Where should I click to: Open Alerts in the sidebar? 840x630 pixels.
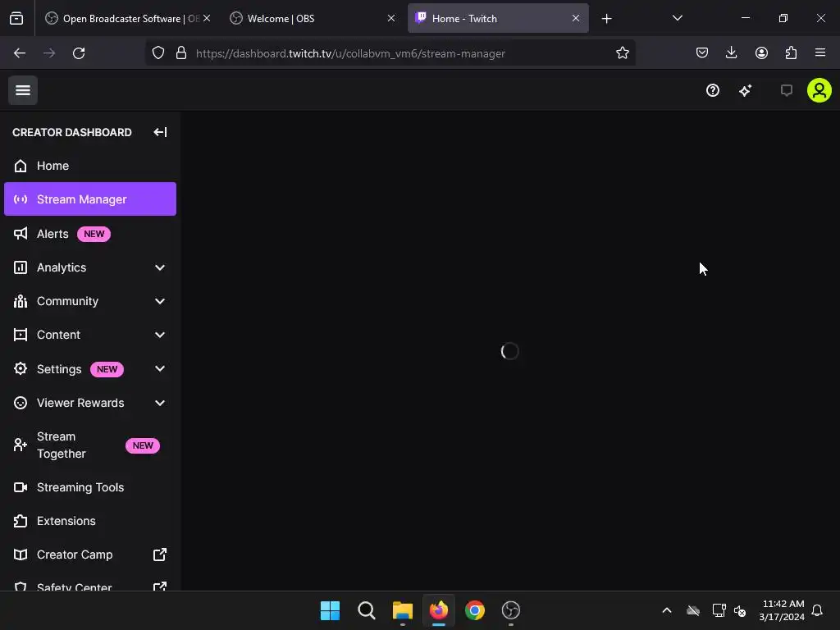coord(90,234)
